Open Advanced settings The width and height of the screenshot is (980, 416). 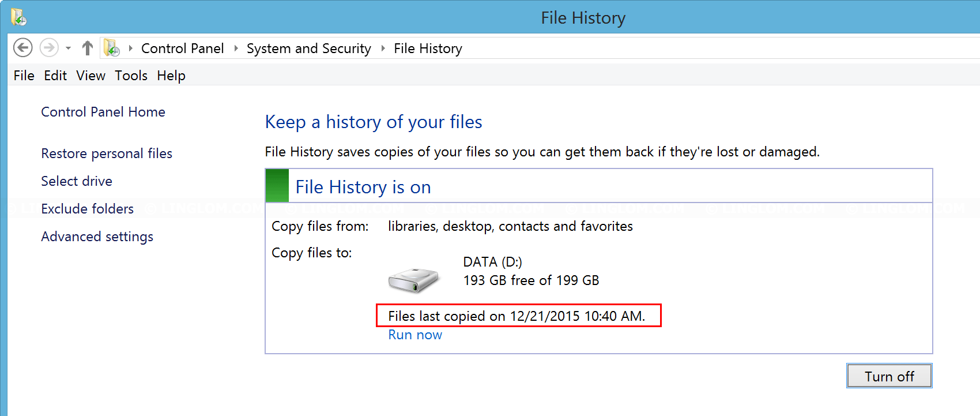click(x=97, y=237)
